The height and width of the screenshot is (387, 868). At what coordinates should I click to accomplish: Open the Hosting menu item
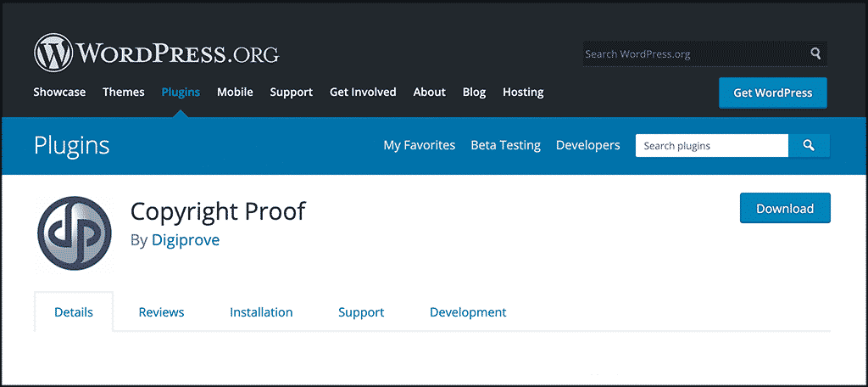pyautogui.click(x=523, y=92)
